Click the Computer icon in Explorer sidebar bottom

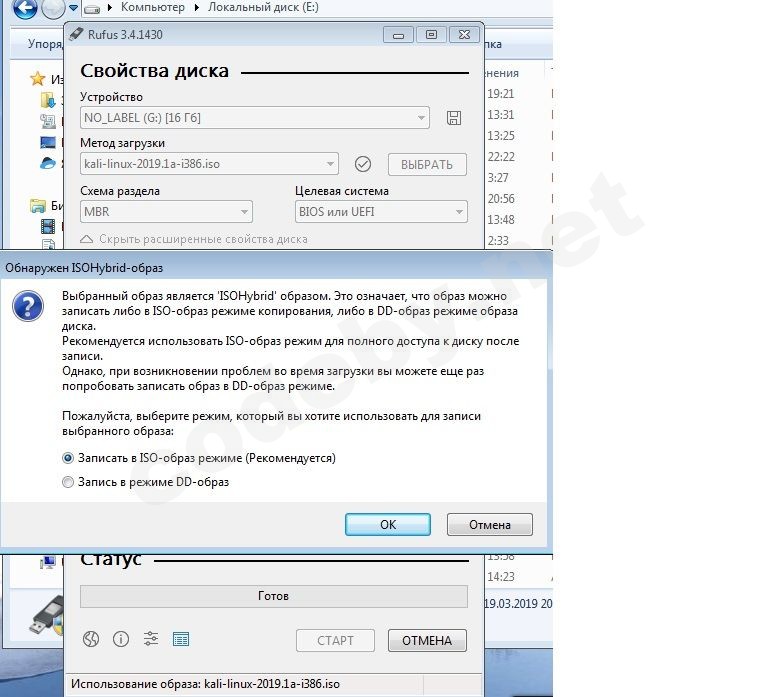pos(48,562)
